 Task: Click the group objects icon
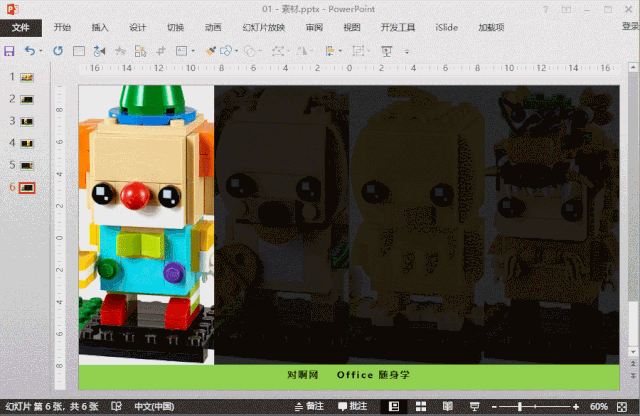[358, 51]
